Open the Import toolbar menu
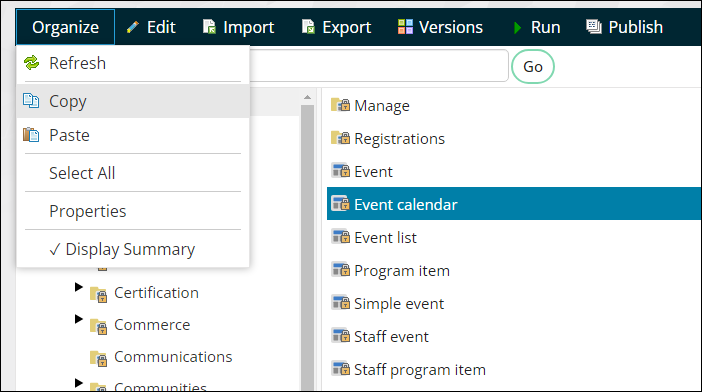The image size is (702, 392). pyautogui.click(x=239, y=27)
